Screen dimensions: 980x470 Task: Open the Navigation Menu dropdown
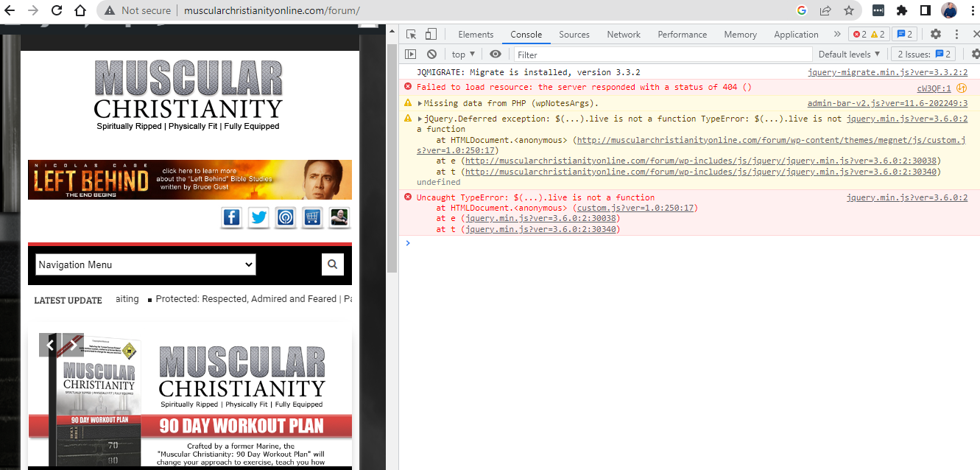[145, 264]
